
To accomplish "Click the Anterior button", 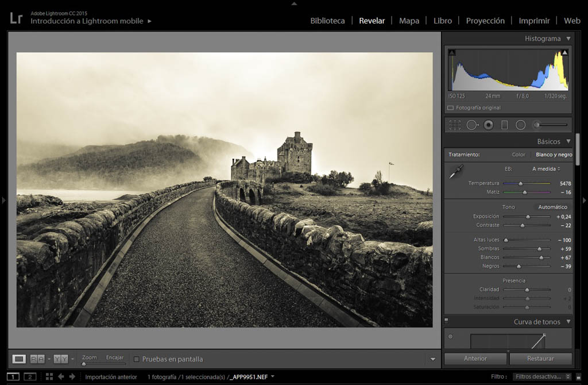I will point(475,359).
